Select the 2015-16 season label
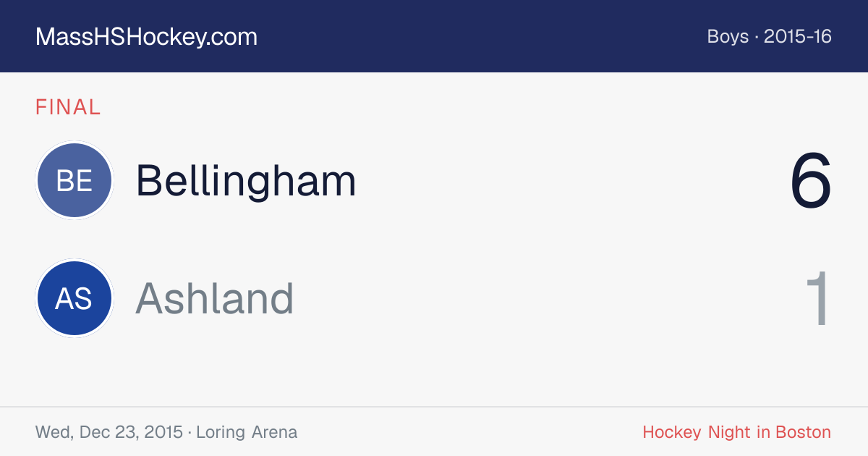868x456 pixels. click(x=798, y=36)
